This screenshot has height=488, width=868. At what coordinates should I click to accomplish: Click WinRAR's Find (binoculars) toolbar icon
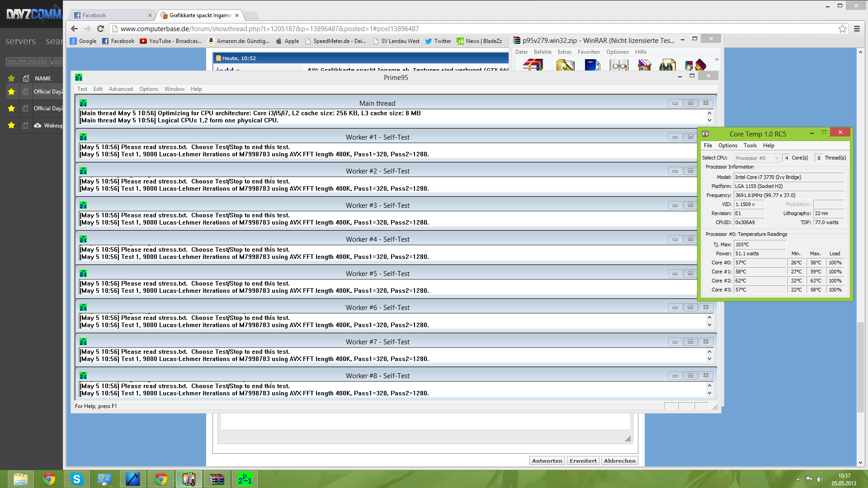[667, 66]
